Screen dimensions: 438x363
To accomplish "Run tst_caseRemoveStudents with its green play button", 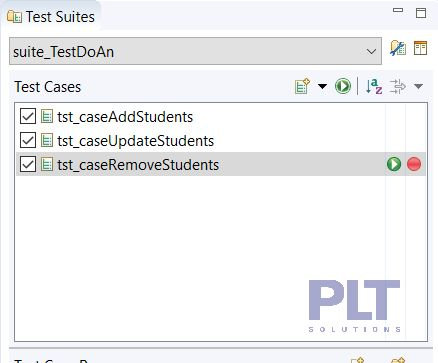I will coord(394,164).
